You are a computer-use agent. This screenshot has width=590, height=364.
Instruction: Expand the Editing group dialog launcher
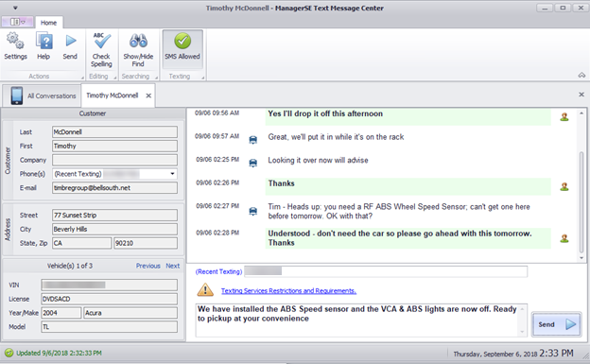coord(115,78)
